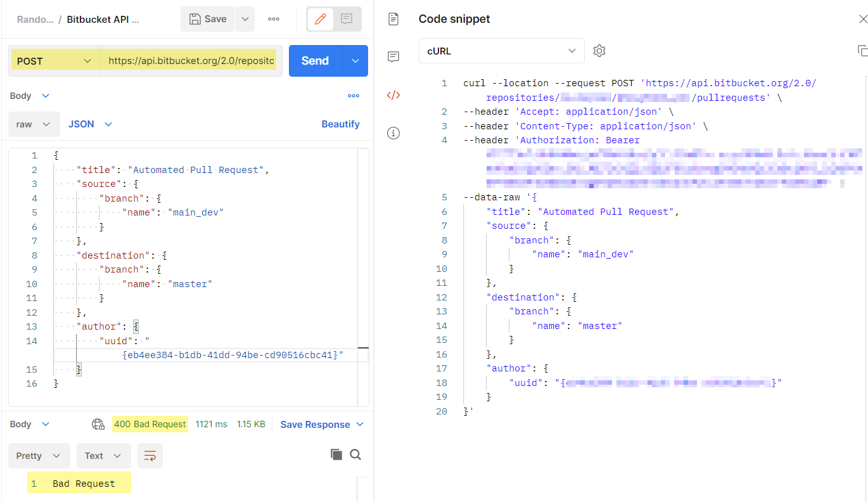The image size is (868, 502).
Task: Search the response body icon
Action: click(x=355, y=454)
